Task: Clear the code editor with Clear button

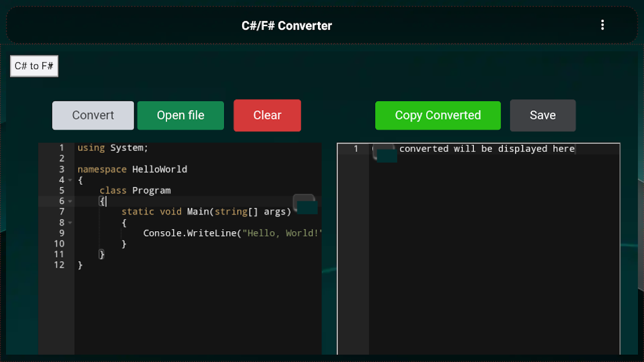Action: point(267,115)
